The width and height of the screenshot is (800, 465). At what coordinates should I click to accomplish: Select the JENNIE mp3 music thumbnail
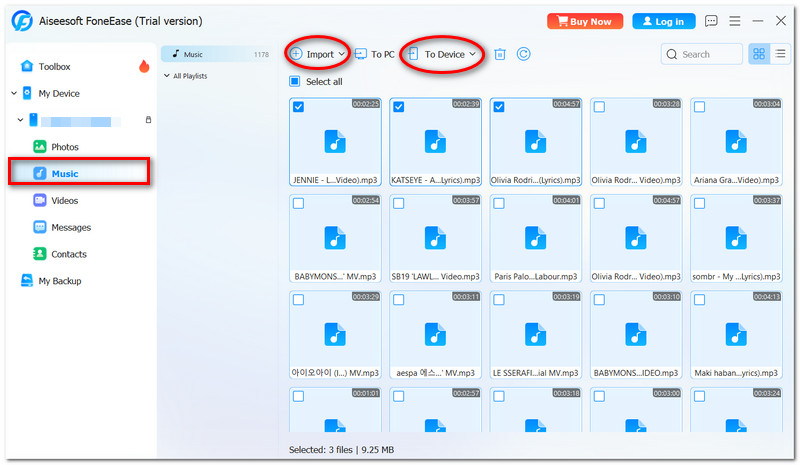tap(335, 142)
